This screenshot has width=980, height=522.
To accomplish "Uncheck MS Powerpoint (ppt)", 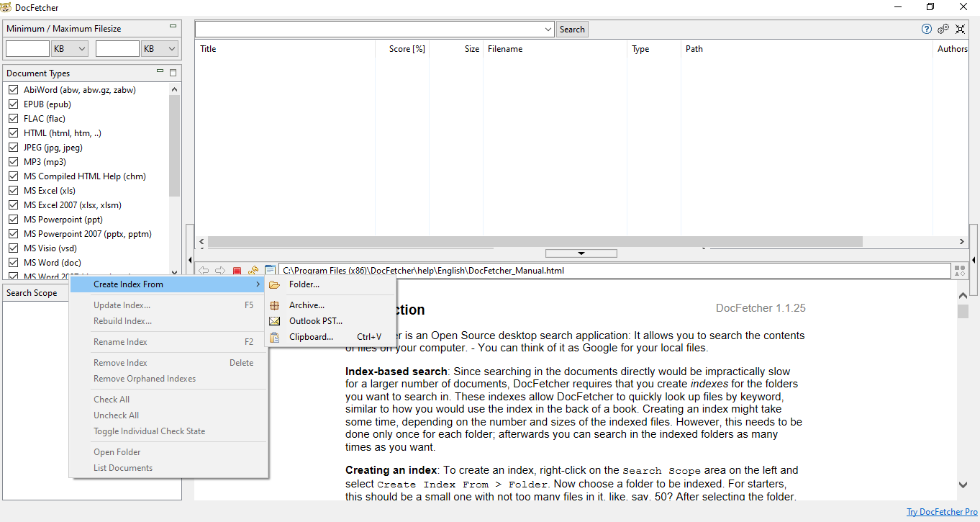I will tap(13, 220).
